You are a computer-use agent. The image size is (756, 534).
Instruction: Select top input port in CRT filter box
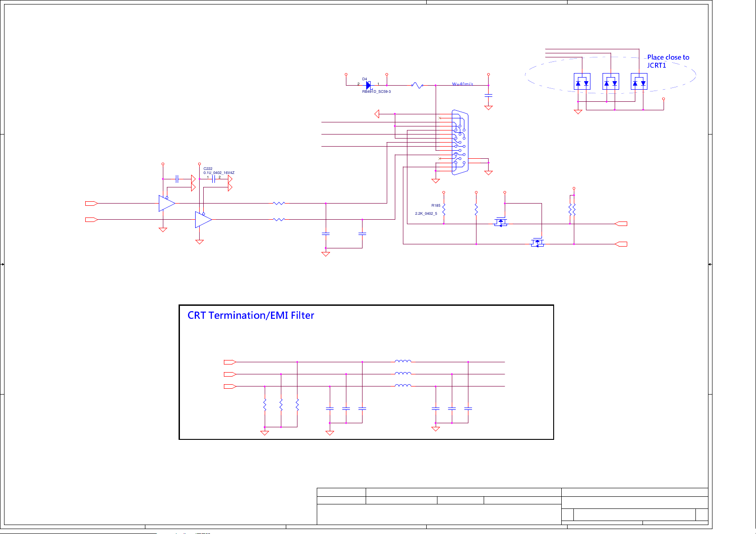click(x=230, y=362)
